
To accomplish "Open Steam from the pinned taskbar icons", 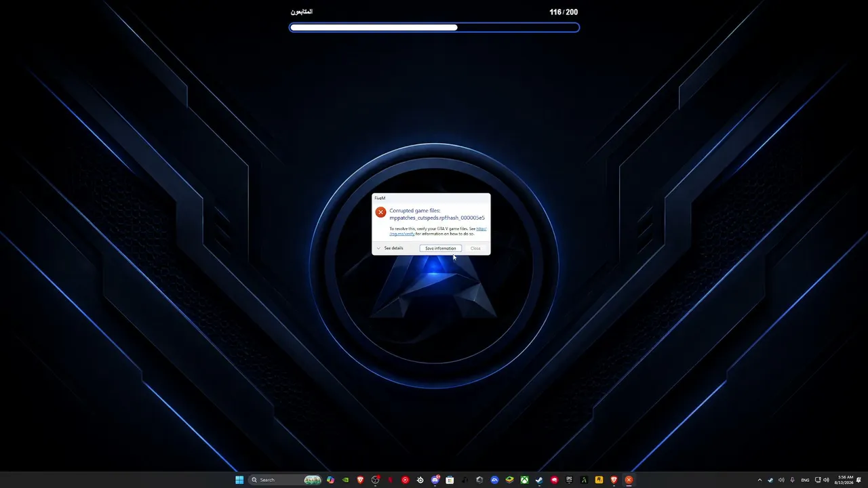I will (x=539, y=480).
